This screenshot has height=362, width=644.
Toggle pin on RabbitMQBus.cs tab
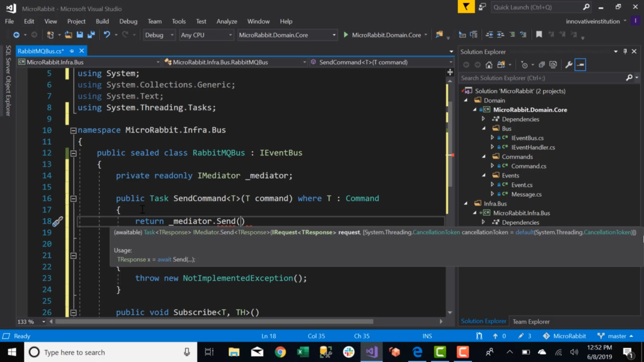coord(72,51)
